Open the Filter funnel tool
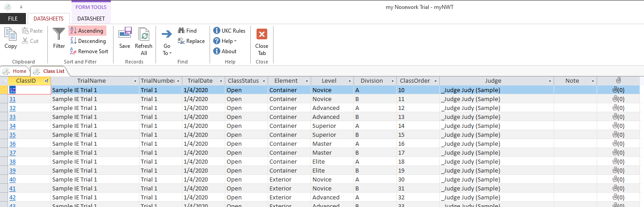 (x=59, y=34)
